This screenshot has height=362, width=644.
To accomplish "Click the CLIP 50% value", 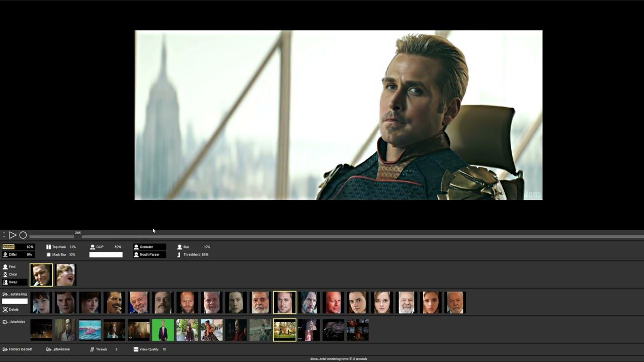I will pos(118,247).
